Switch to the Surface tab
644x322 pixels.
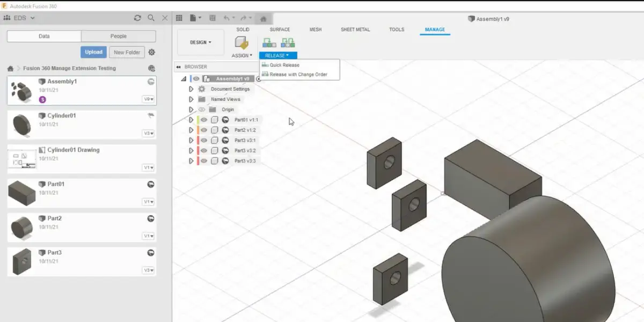tap(280, 30)
